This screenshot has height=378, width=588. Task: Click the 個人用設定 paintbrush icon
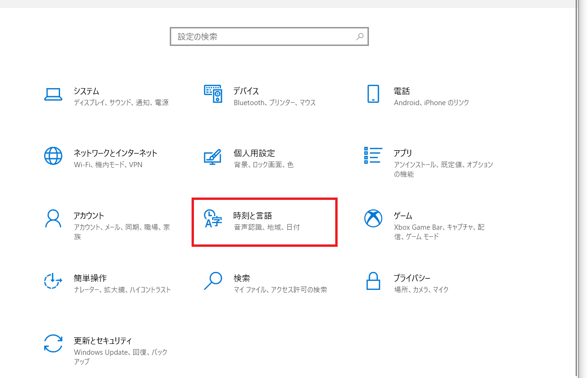(x=213, y=156)
